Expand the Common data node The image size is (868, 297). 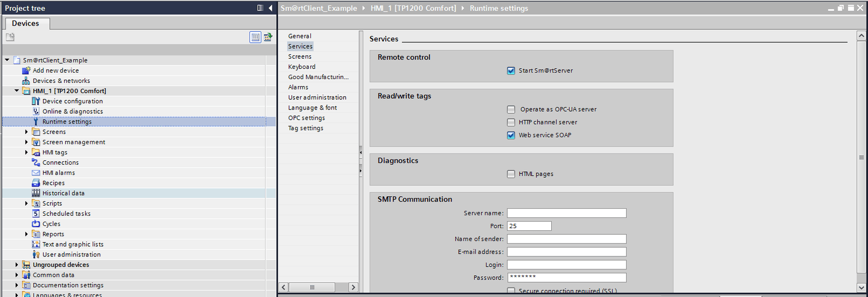[x=16, y=275]
